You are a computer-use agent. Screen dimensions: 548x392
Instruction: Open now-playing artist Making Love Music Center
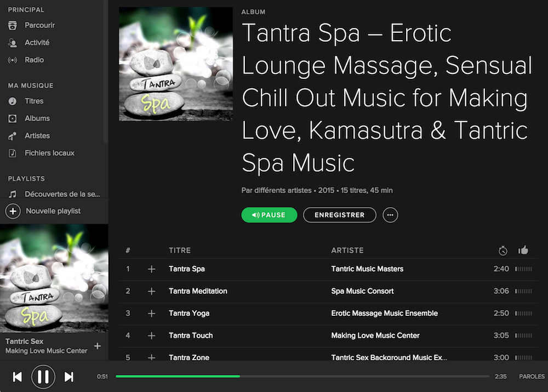pos(46,351)
